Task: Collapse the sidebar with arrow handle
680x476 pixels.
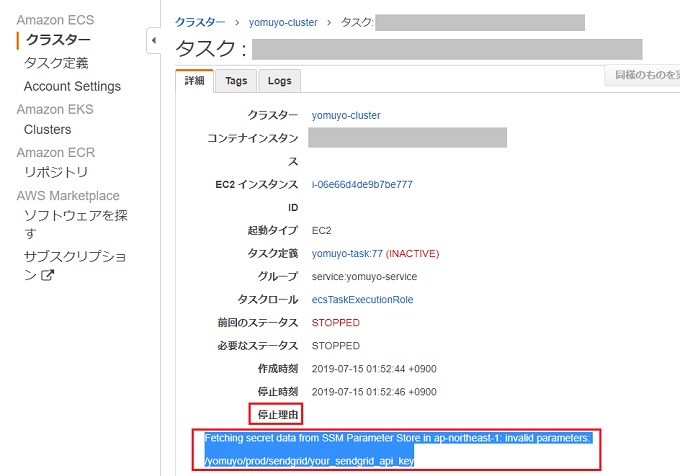Action: 154,40
